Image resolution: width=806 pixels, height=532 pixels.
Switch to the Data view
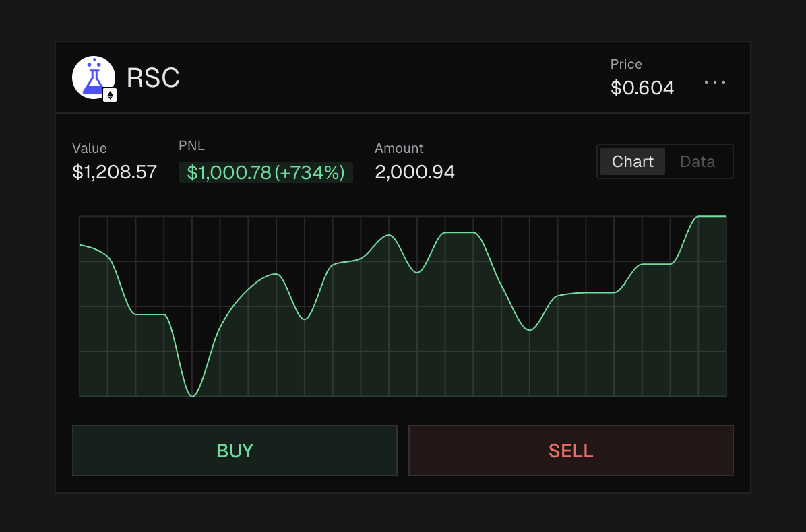click(697, 162)
